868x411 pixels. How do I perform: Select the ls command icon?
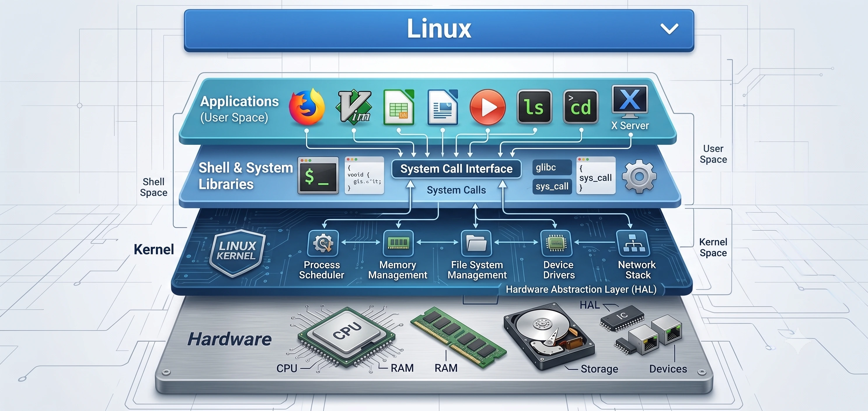coord(534,107)
